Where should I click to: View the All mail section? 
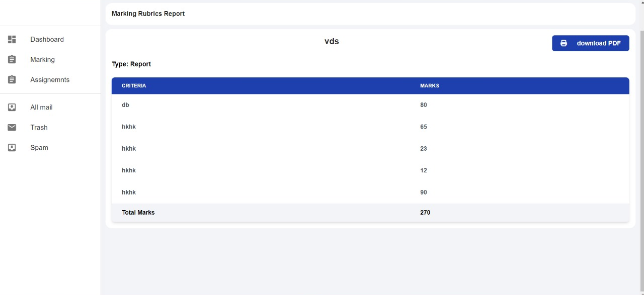(x=41, y=107)
